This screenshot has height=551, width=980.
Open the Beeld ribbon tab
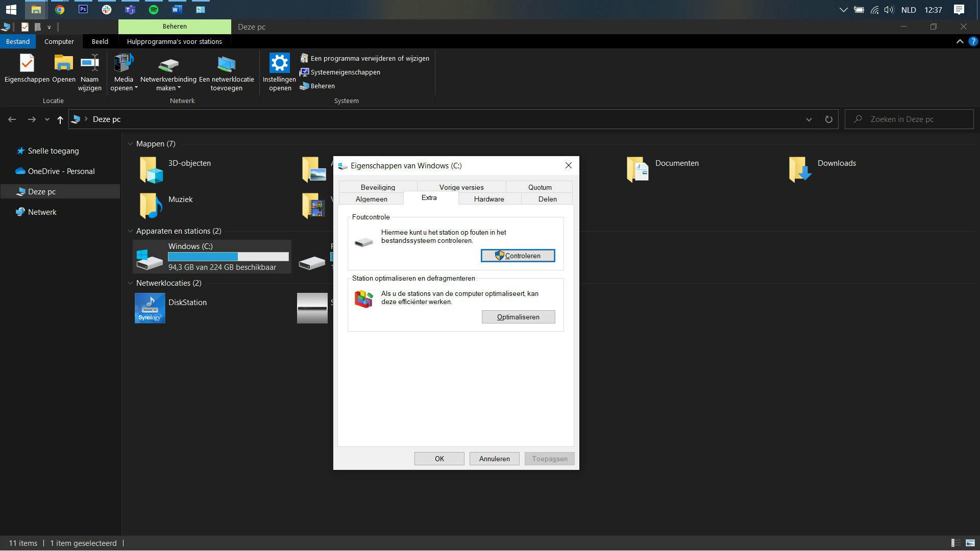[100, 42]
